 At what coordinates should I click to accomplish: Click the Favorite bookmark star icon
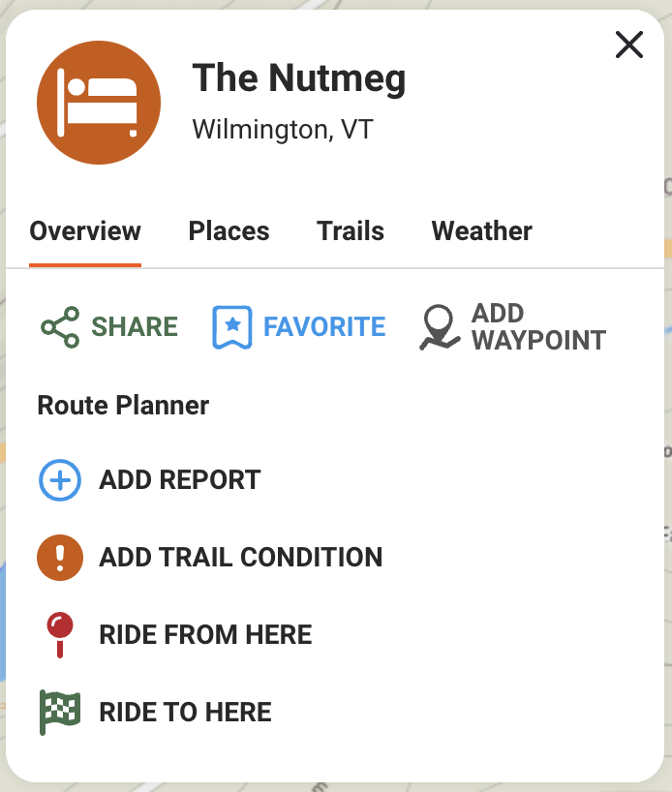coord(230,326)
